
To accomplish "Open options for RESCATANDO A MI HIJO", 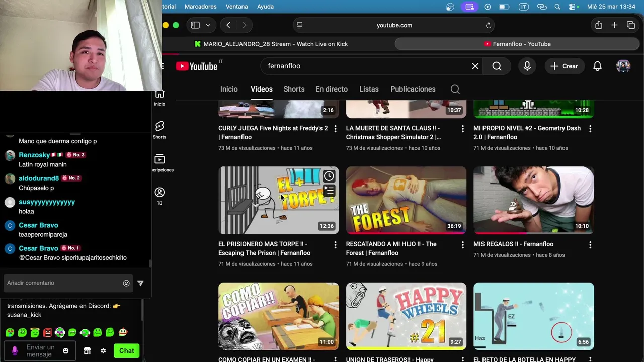I will 463,245.
